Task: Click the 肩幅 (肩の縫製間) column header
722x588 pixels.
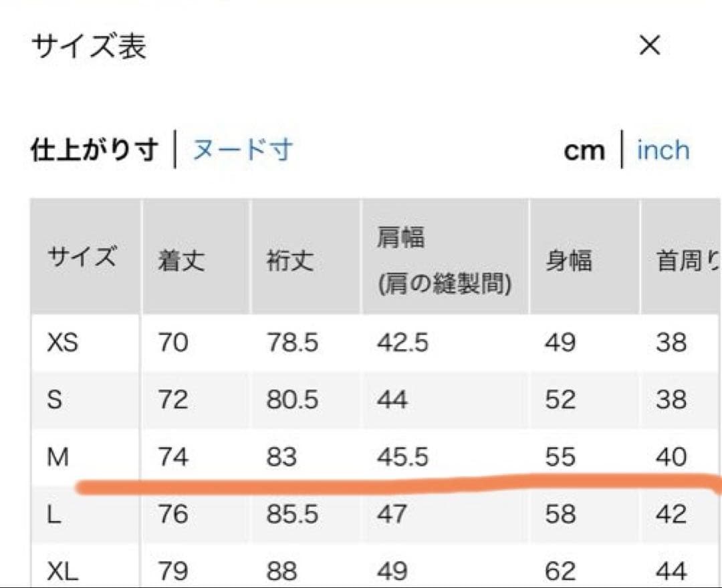Action: click(x=445, y=261)
